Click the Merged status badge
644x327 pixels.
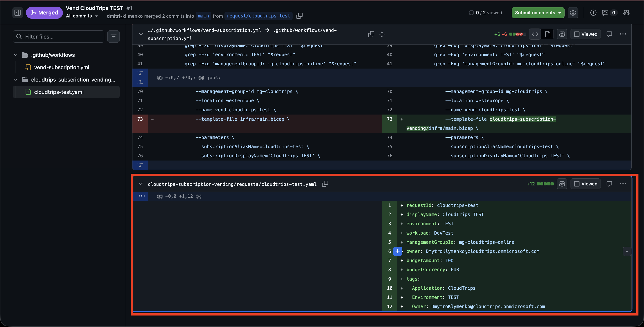coord(44,13)
